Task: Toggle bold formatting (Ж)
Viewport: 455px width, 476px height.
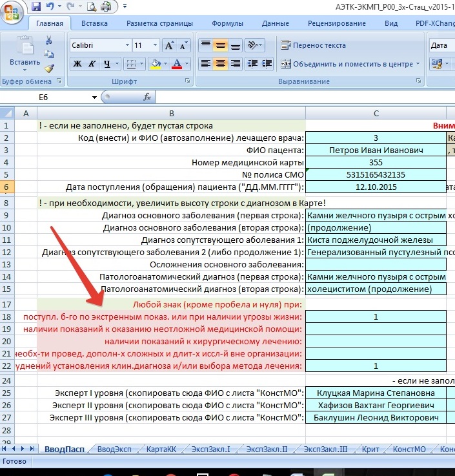Action: pyautogui.click(x=77, y=64)
